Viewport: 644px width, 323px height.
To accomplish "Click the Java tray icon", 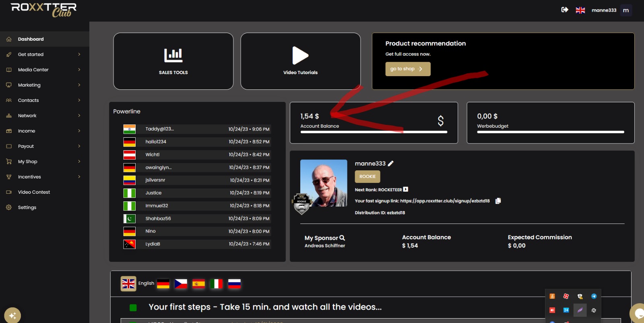I will [552, 296].
